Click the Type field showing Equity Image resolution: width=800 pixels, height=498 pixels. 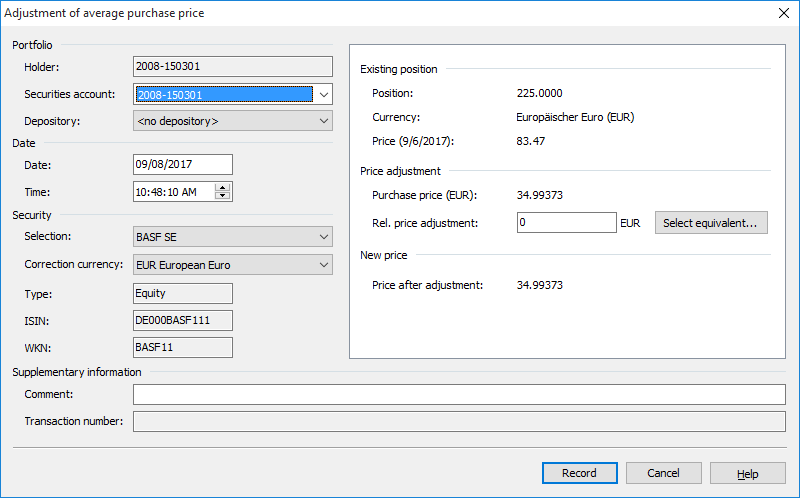click(x=182, y=293)
